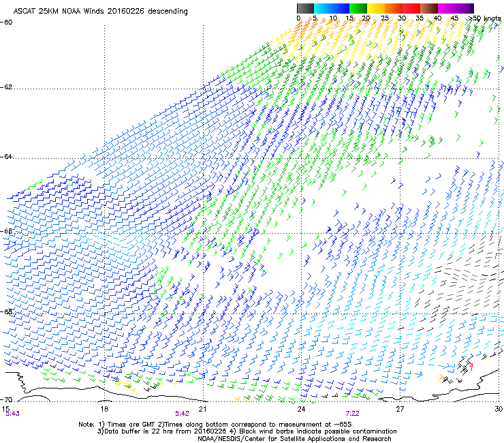
Task: Select the brown 35-40 knots swatch
Action: (x=429, y=8)
